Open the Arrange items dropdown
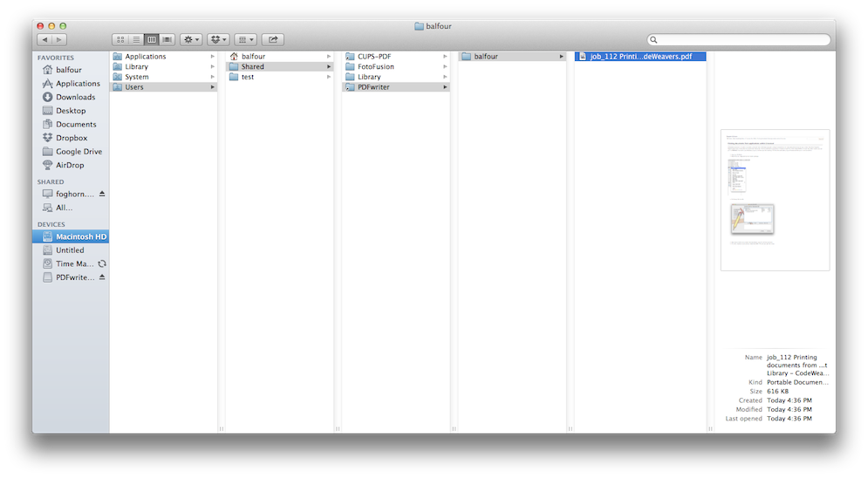Viewport: 868px width, 478px height. [246, 40]
